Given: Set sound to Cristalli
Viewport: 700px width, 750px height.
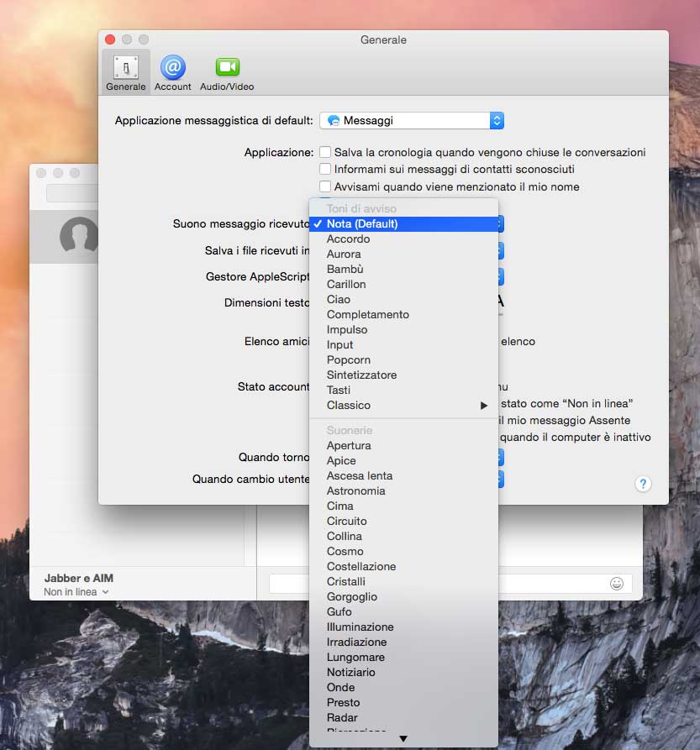Looking at the screenshot, I should click(403, 582).
